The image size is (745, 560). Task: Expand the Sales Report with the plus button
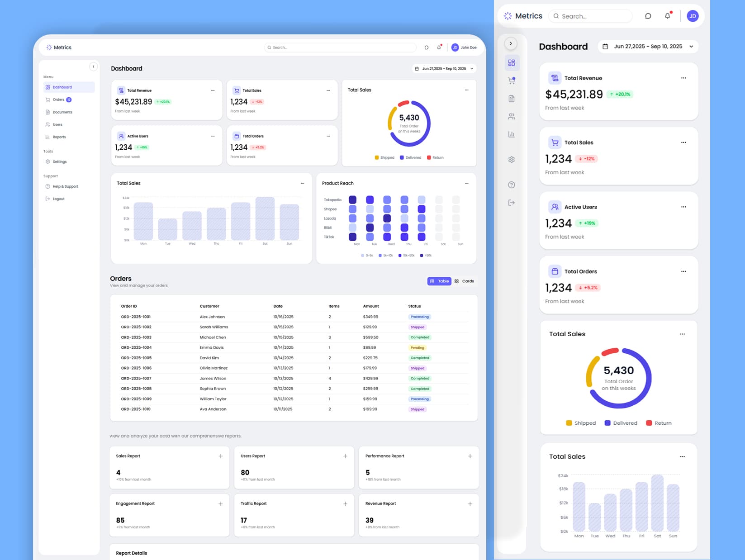coord(221,456)
